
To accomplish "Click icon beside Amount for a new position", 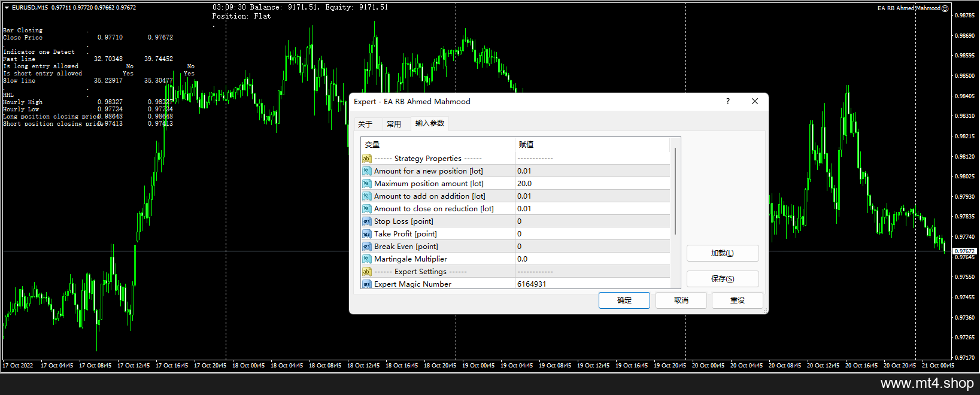I will point(366,171).
